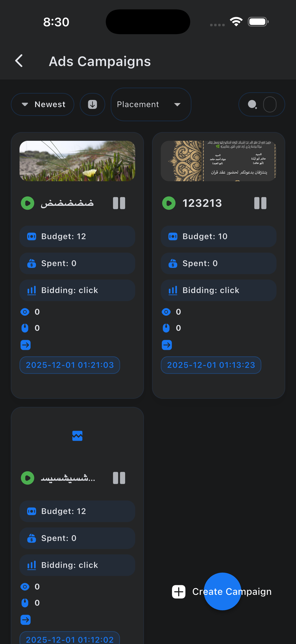Click the Placement dropdown arrow
296x644 pixels.
[x=177, y=104]
